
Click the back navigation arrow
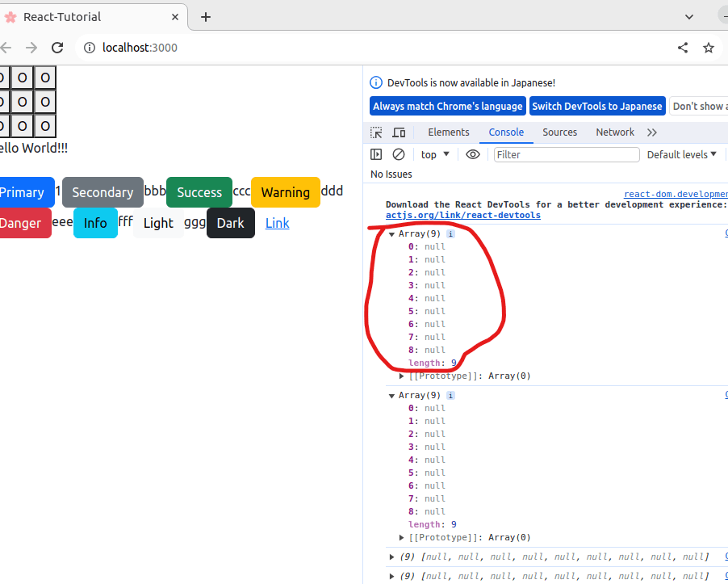coord(5,48)
